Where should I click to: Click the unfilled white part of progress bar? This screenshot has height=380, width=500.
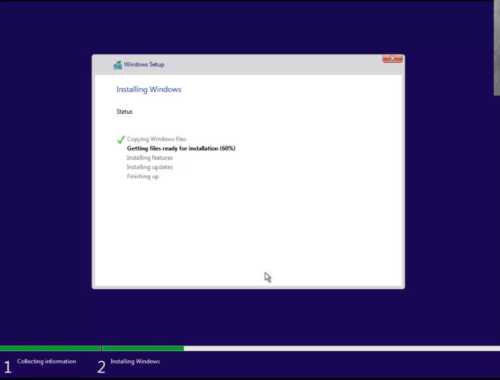coord(342,348)
